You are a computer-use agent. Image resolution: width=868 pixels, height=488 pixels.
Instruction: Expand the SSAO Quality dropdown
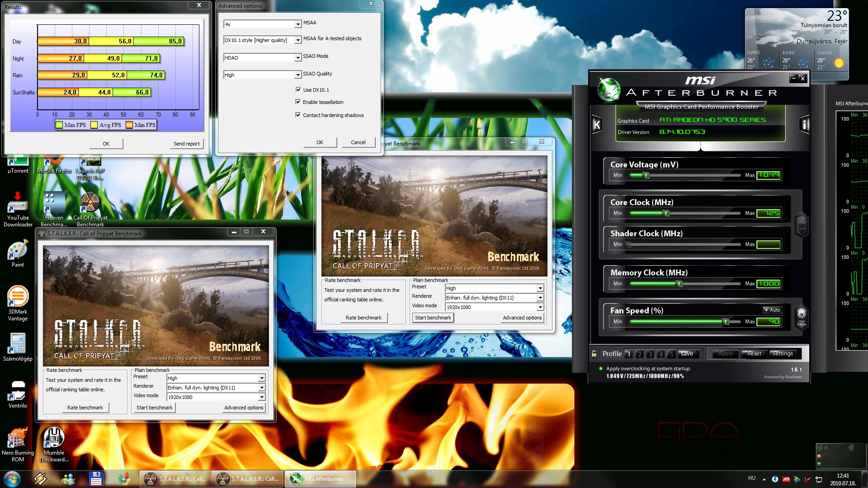(298, 75)
